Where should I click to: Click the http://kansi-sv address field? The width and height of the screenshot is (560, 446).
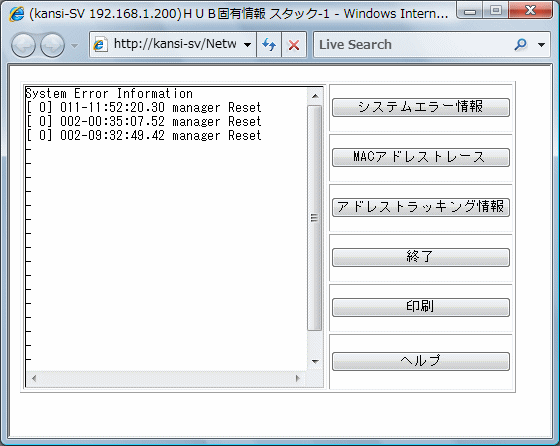[173, 45]
